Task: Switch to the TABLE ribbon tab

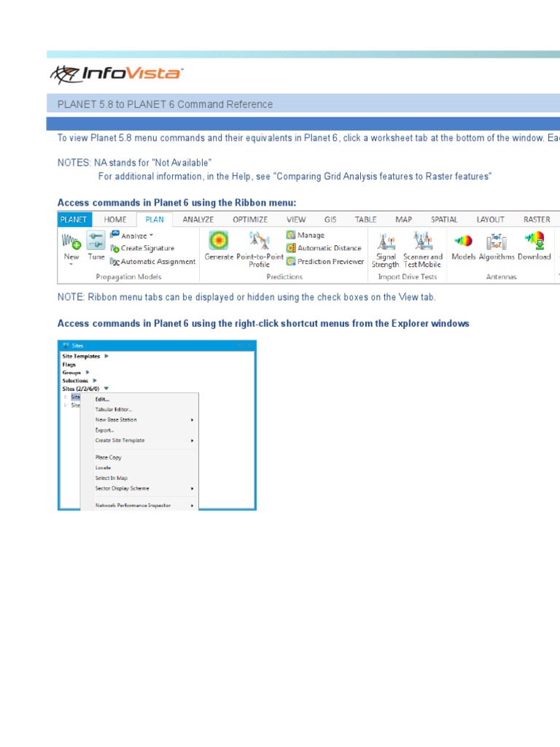Action: pyautogui.click(x=366, y=219)
